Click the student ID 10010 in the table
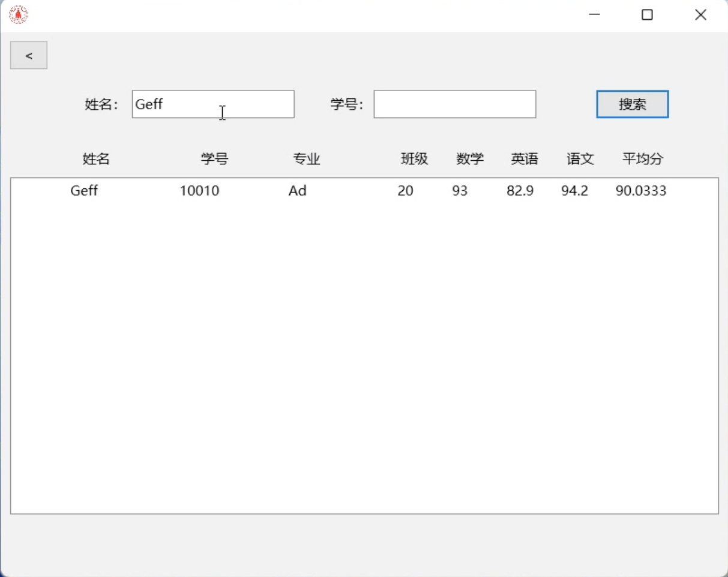 tap(199, 190)
